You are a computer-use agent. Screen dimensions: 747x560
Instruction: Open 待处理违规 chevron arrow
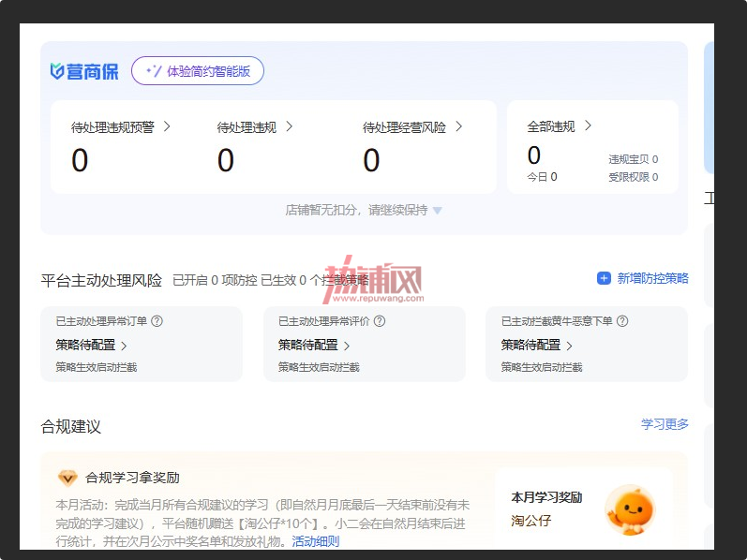coord(290,126)
